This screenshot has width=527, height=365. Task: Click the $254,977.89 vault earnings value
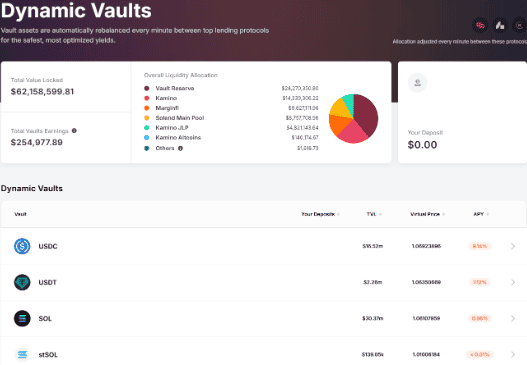click(37, 142)
